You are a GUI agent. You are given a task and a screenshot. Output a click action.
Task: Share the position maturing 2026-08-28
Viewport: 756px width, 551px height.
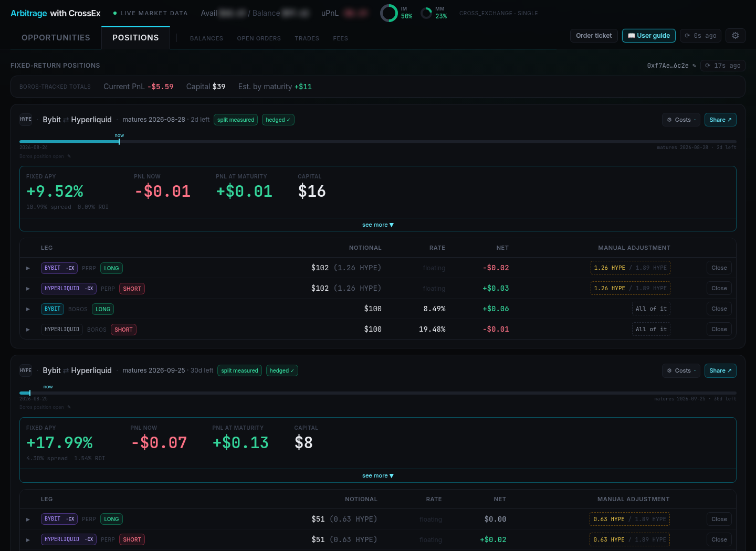coord(720,120)
